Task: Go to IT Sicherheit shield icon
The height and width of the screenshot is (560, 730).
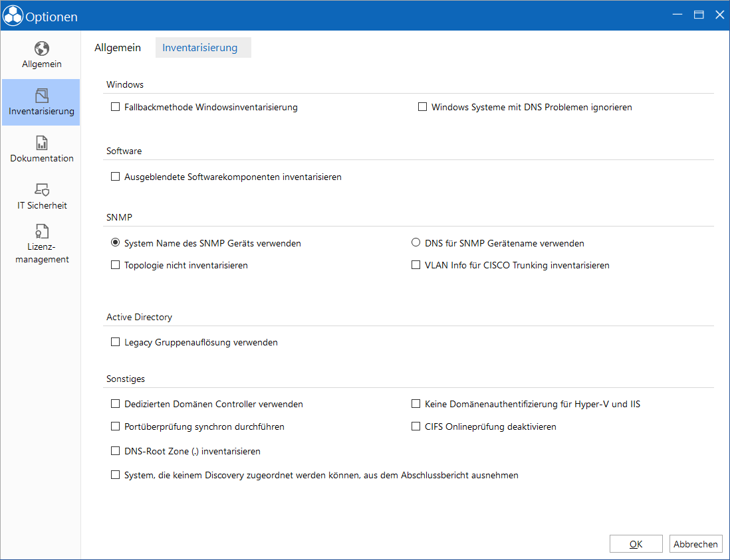Action: pyautogui.click(x=41, y=189)
